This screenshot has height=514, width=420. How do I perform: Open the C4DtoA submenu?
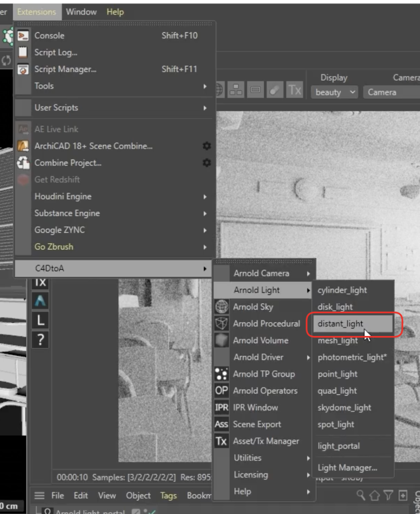(x=114, y=269)
